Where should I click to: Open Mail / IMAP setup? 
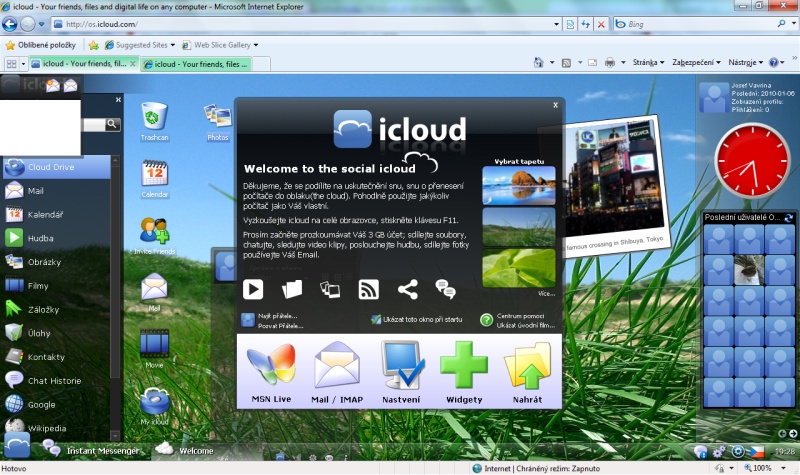click(337, 372)
